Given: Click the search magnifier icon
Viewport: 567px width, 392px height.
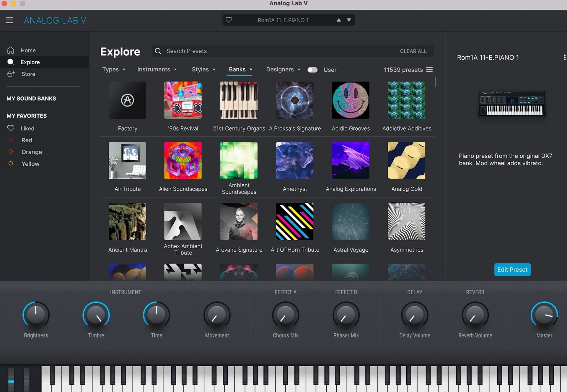Looking at the screenshot, I should [x=158, y=51].
